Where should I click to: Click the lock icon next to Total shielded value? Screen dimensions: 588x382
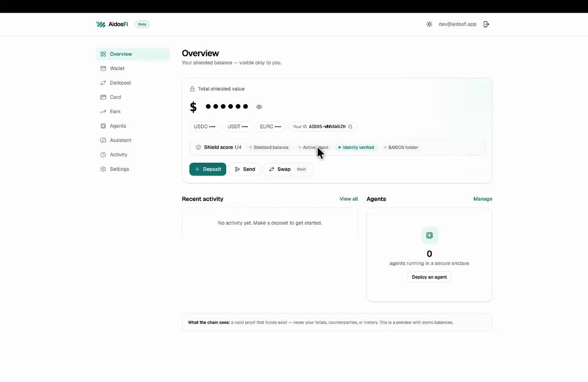point(192,89)
